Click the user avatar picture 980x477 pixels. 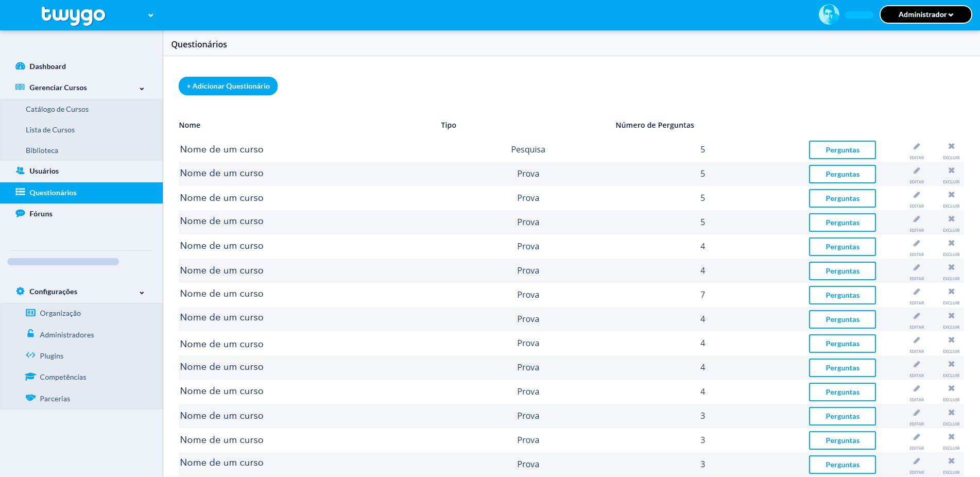[829, 14]
